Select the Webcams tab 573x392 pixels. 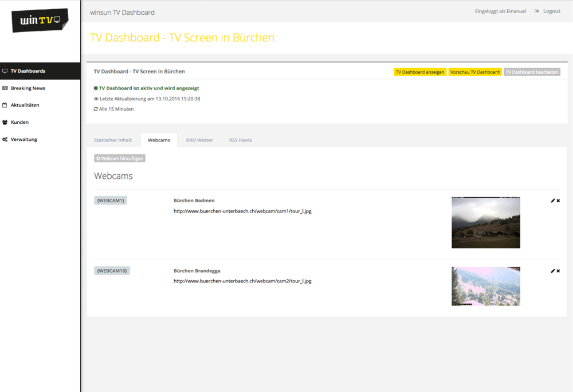tap(159, 140)
